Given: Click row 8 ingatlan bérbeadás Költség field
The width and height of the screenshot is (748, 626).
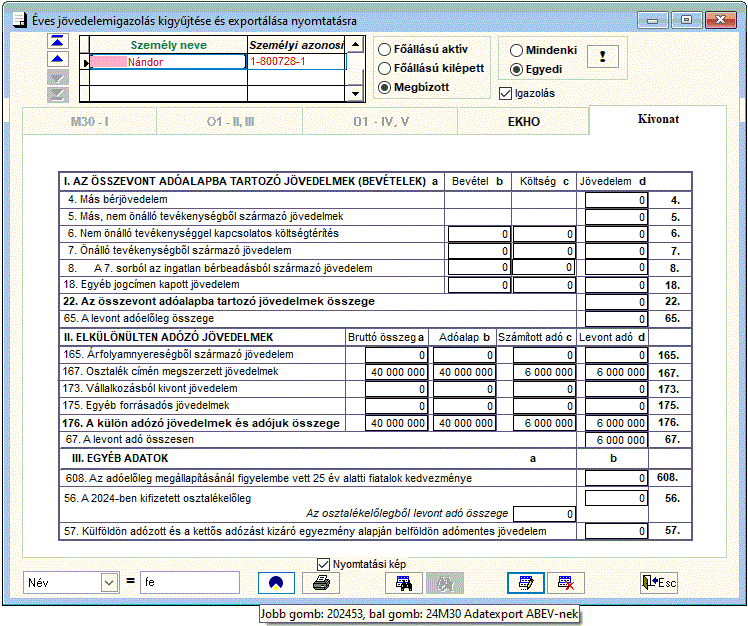Looking at the screenshot, I should point(544,267).
